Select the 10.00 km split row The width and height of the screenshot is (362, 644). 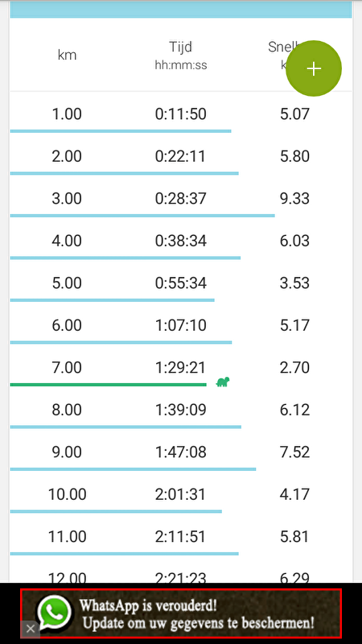181,494
